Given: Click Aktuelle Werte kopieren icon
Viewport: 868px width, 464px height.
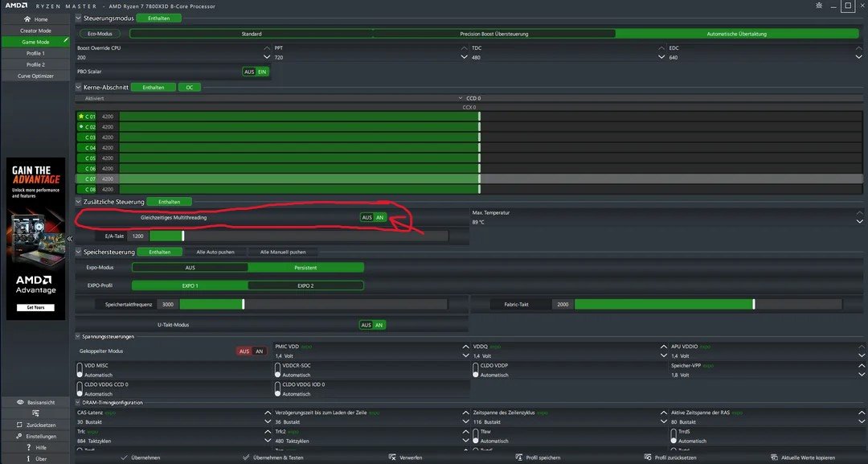Looking at the screenshot, I should point(774,458).
